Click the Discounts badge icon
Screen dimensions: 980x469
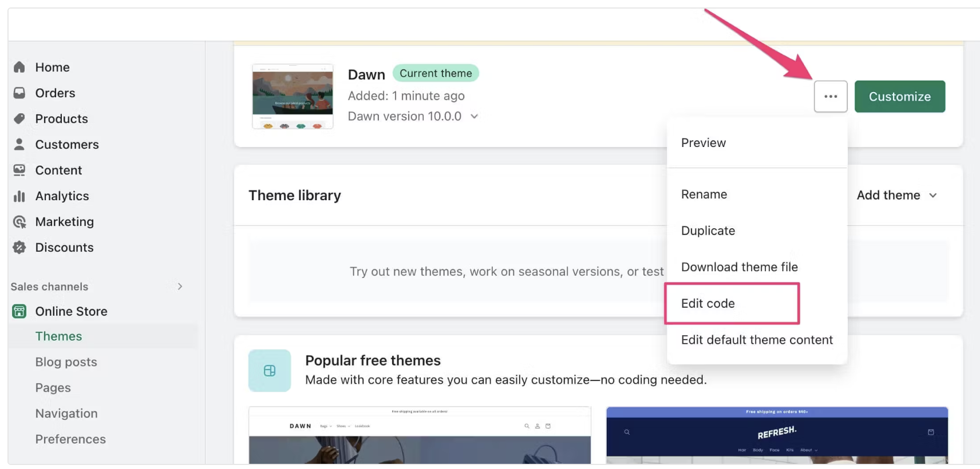pyautogui.click(x=19, y=247)
